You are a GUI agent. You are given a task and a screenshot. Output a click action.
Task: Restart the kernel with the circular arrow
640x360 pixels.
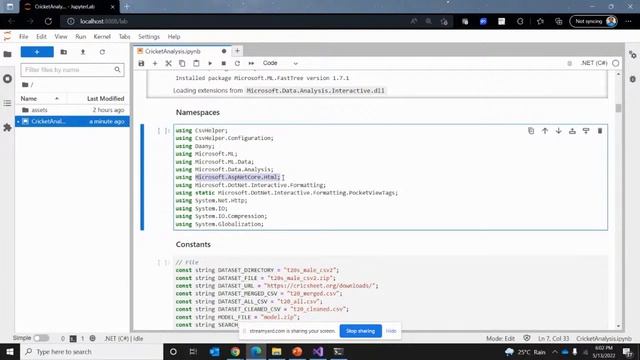237,63
